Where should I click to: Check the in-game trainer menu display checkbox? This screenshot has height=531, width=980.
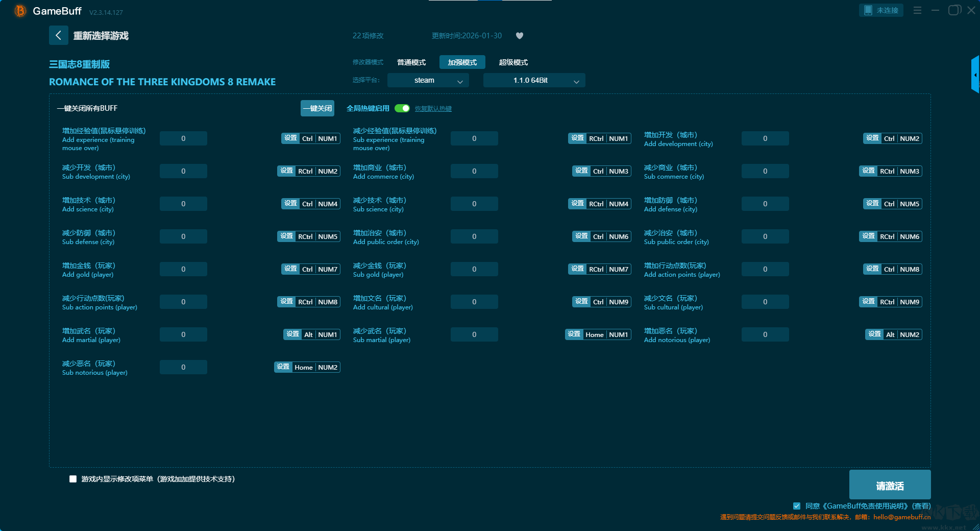click(73, 479)
